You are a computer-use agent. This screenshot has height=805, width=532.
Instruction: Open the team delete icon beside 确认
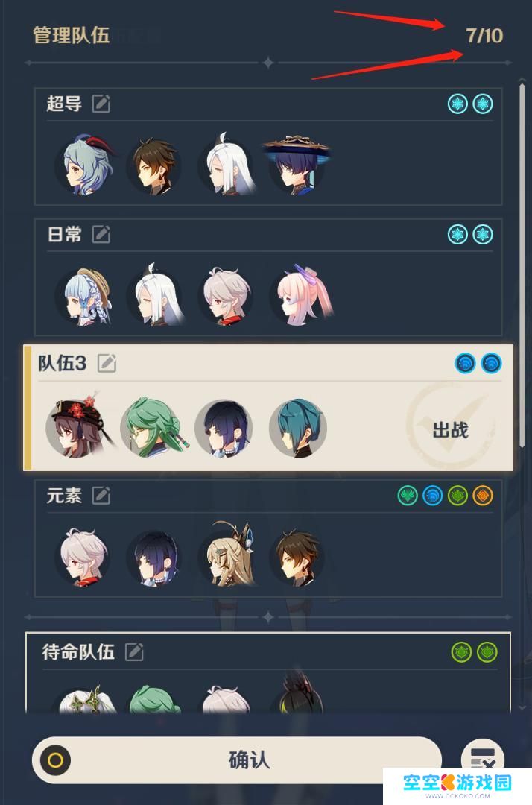coord(483,758)
